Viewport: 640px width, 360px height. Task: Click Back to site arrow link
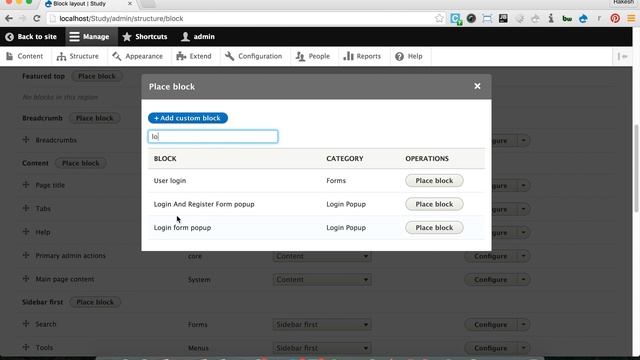31,37
